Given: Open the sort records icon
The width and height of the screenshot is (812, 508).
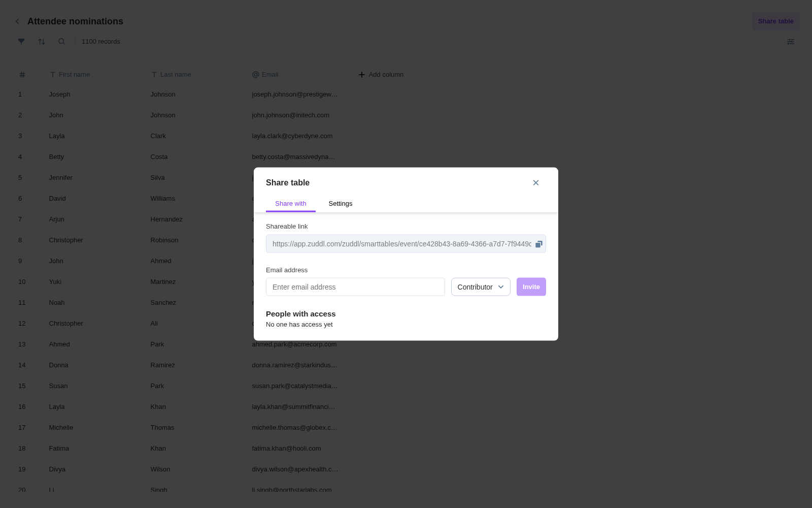Looking at the screenshot, I should coord(42,42).
